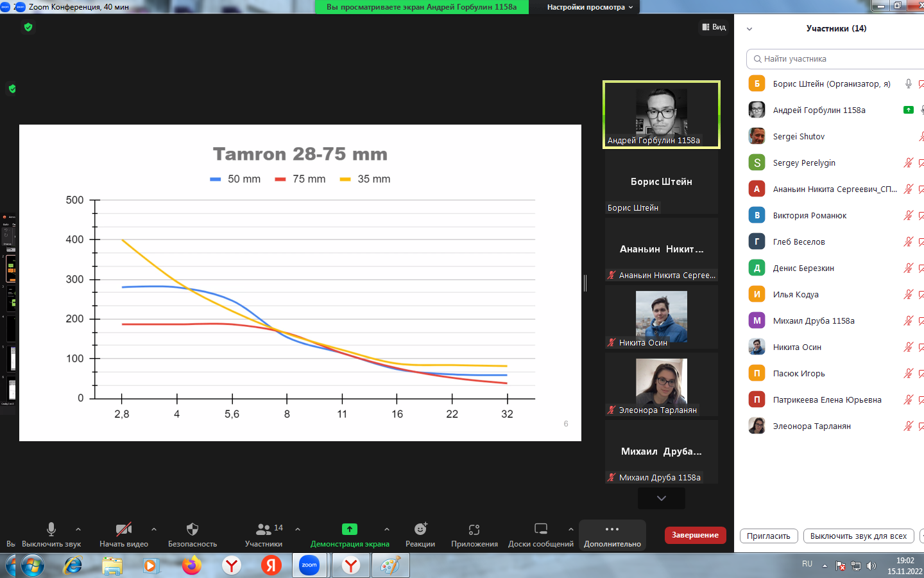924x578 pixels.
Task: Open Firefox from the taskbar
Action: pyautogui.click(x=192, y=566)
